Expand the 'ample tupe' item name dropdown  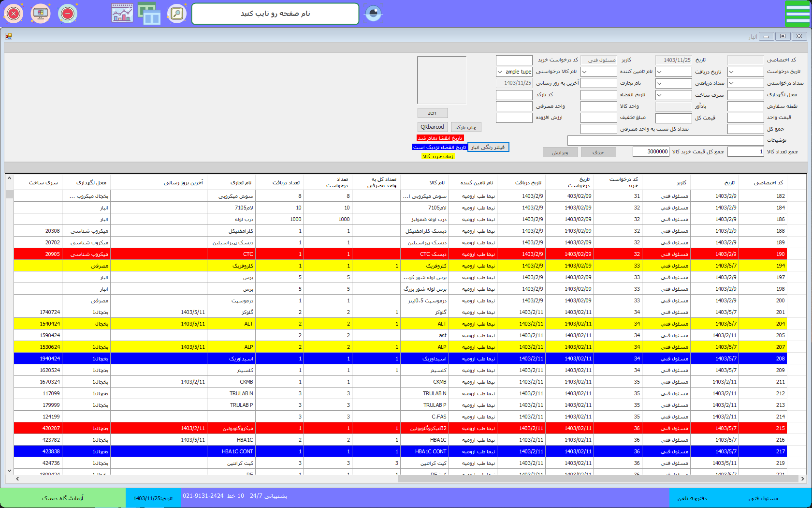click(x=500, y=72)
